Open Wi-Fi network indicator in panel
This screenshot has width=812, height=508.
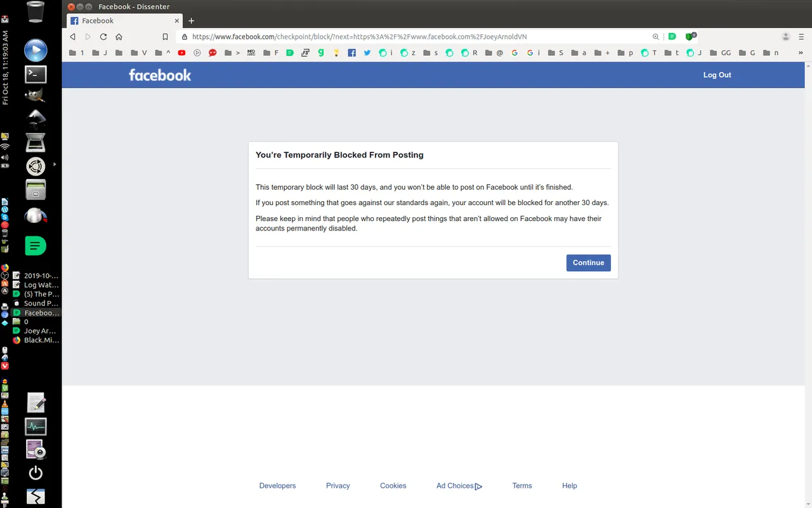click(5, 147)
